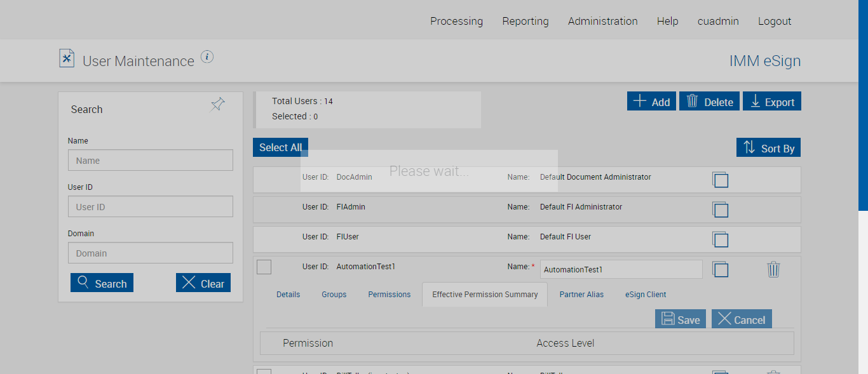Click 'Default FI Administrator' name
Screen dimensions: 868x374
point(581,207)
